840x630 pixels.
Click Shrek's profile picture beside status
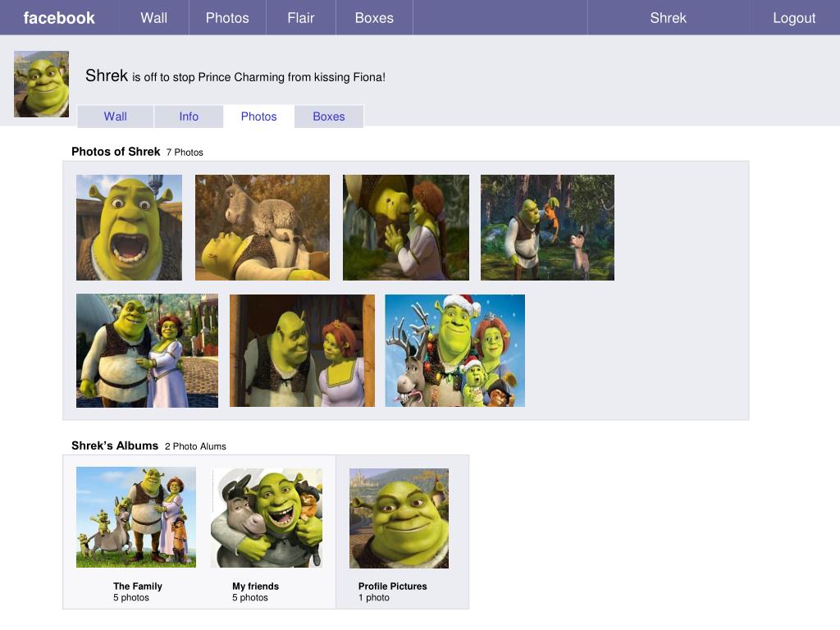pyautogui.click(x=41, y=84)
